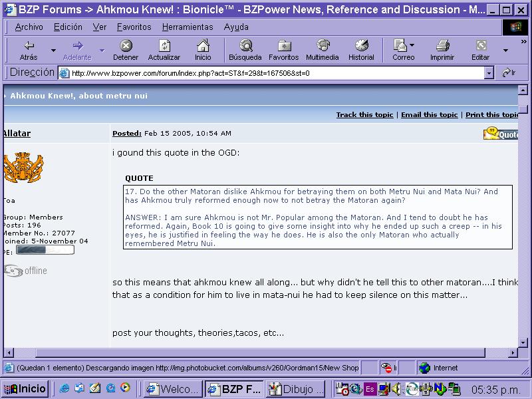Expand the Correo mail dropdown
The height and width of the screenshot is (399, 532).
[412, 46]
